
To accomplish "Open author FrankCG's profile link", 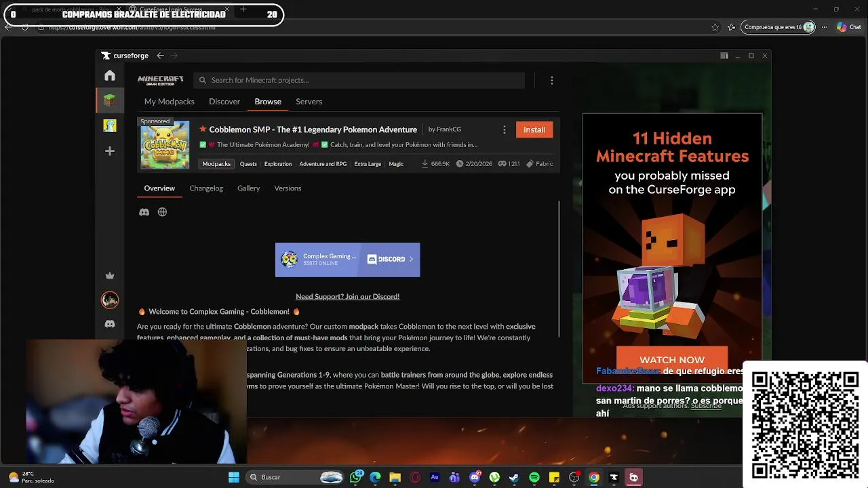I will click(x=449, y=129).
